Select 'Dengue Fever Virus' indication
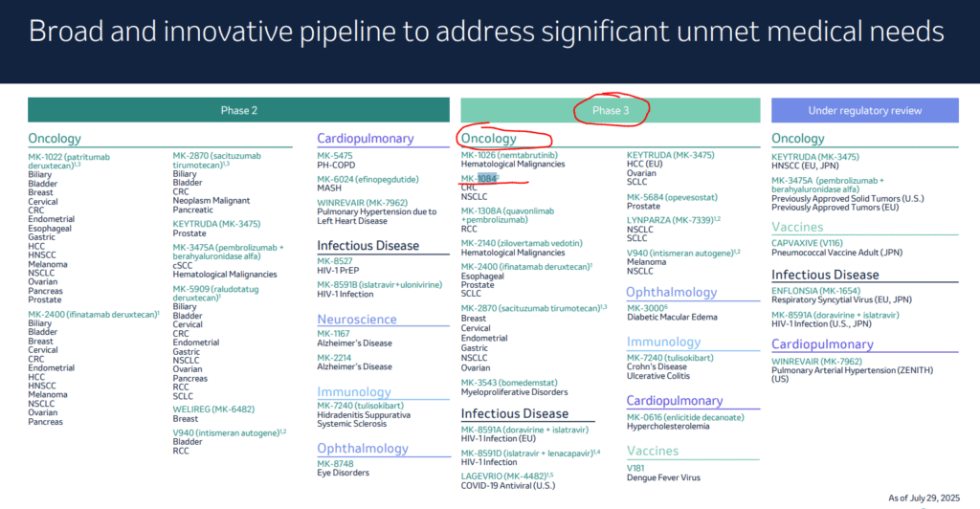 click(663, 477)
